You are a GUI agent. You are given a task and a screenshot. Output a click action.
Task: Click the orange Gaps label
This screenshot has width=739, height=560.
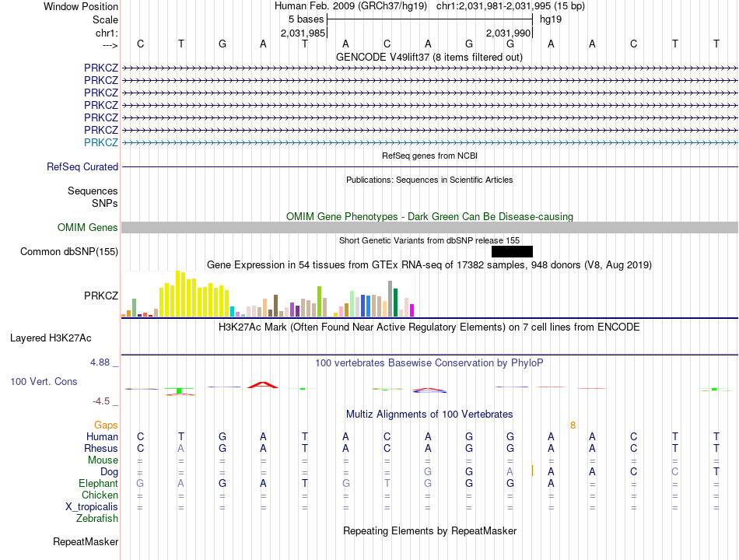pos(106,425)
